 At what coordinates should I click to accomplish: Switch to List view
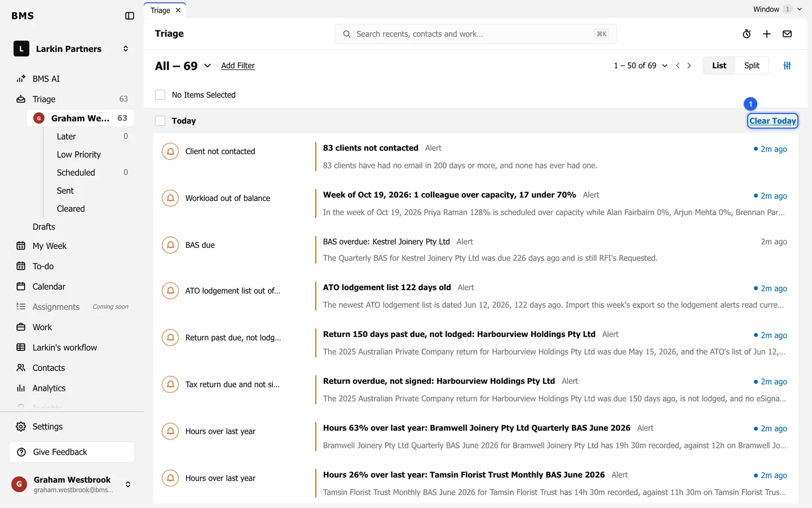coord(719,65)
